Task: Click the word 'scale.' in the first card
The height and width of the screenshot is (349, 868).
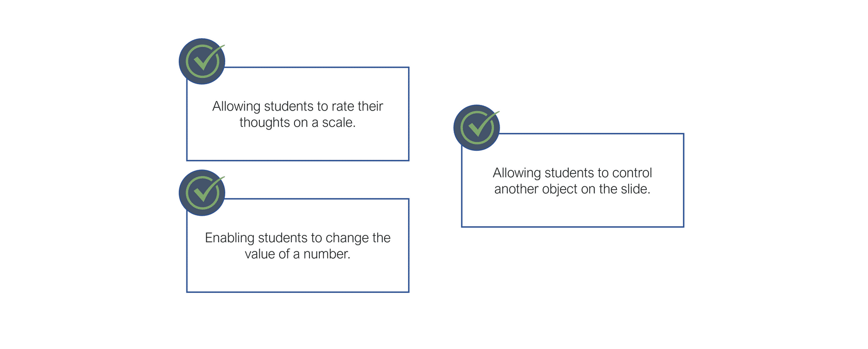Action: [x=339, y=123]
